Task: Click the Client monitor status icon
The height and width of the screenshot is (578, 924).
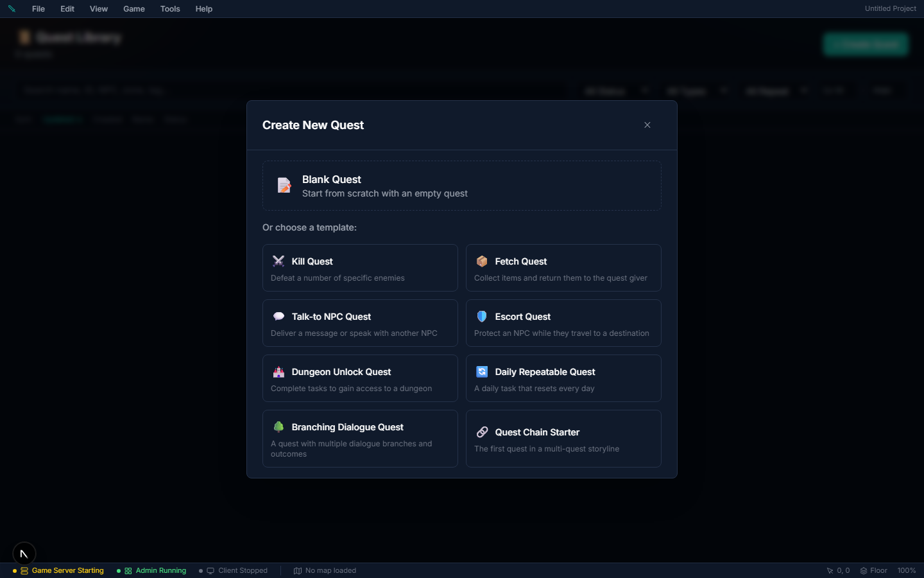Action: [x=210, y=570]
